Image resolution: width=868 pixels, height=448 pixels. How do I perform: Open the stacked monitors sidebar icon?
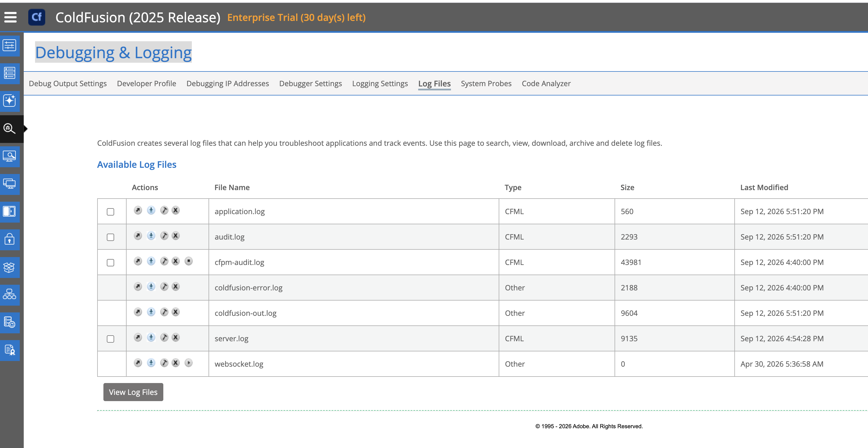tap(9, 184)
